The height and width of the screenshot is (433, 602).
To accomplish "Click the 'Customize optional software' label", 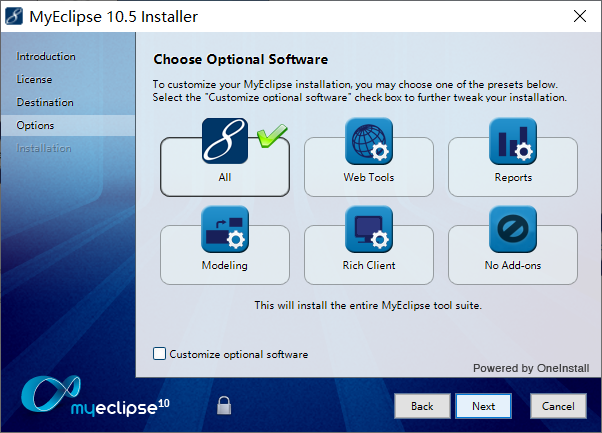I will pos(239,354).
